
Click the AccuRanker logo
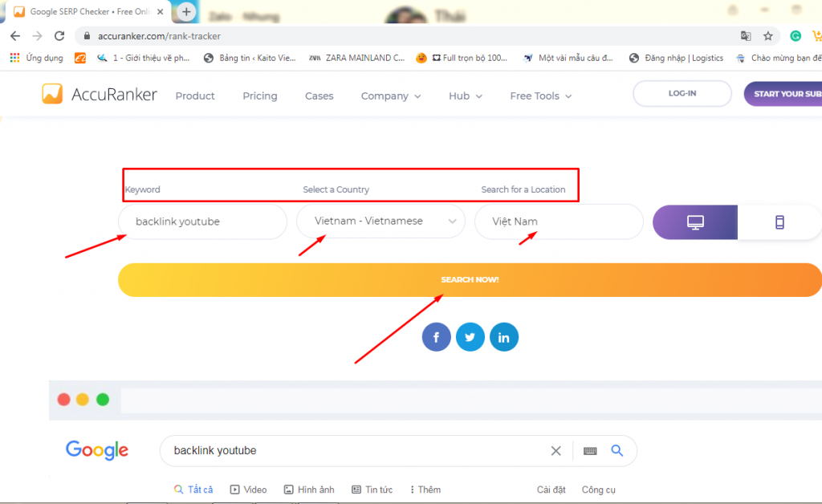point(100,95)
